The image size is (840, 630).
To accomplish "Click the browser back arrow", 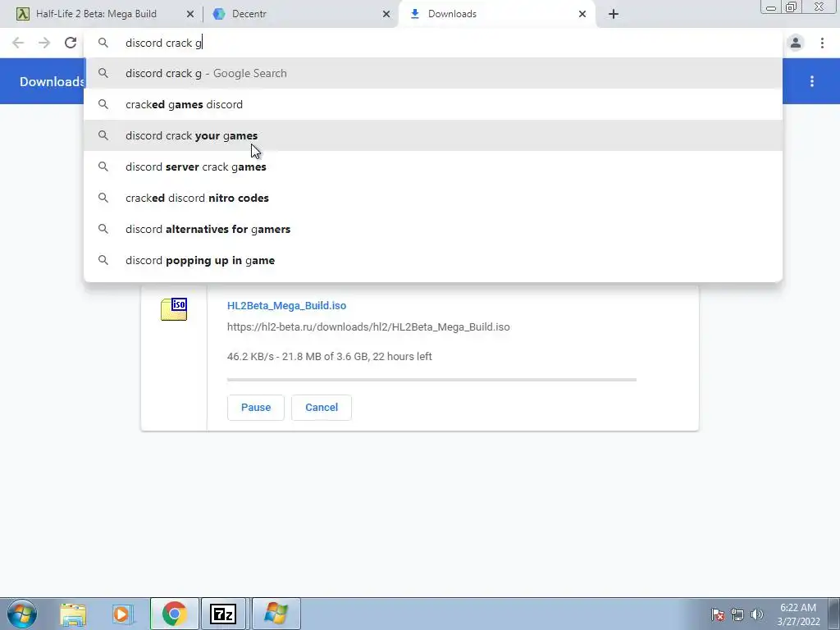I will tap(18, 43).
